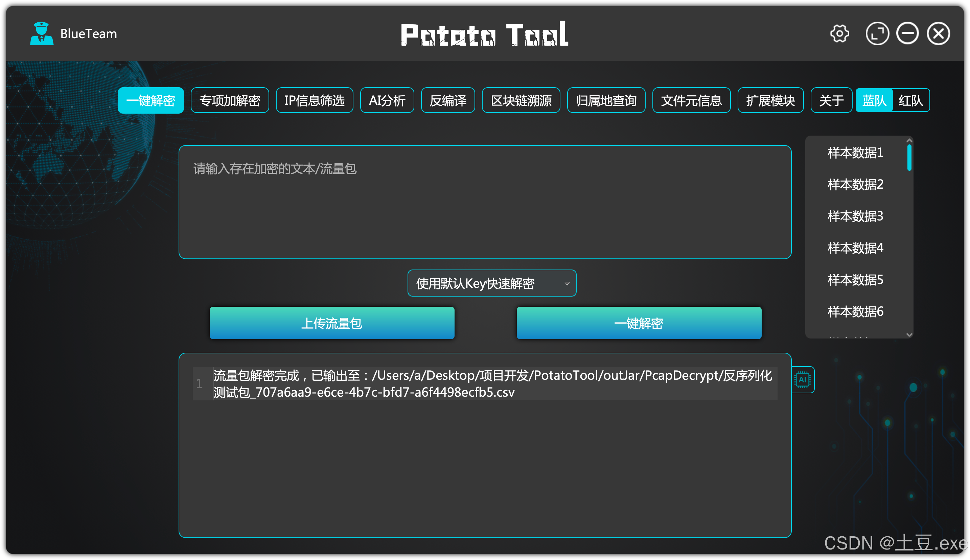Viewport: 970px width, 560px height.
Task: Switch to 区块链溯源 tab
Action: click(521, 101)
